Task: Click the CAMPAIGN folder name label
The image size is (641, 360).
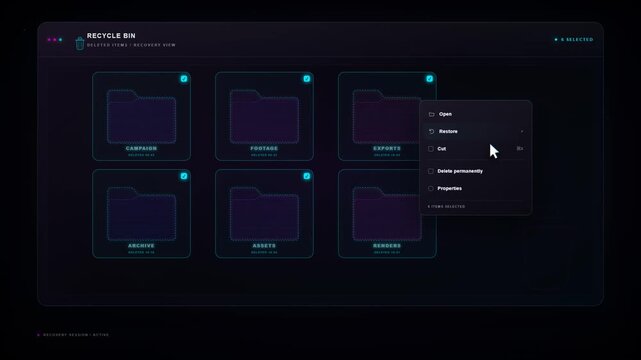Action: click(141, 148)
